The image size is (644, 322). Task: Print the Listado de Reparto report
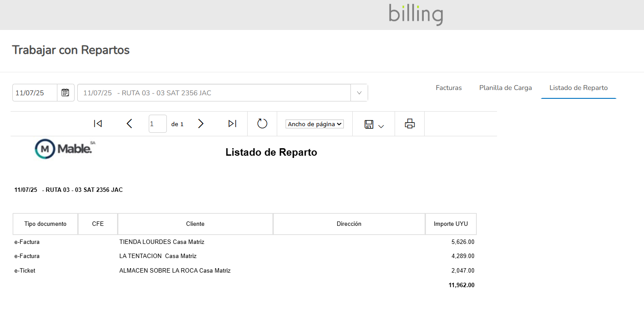pos(410,124)
